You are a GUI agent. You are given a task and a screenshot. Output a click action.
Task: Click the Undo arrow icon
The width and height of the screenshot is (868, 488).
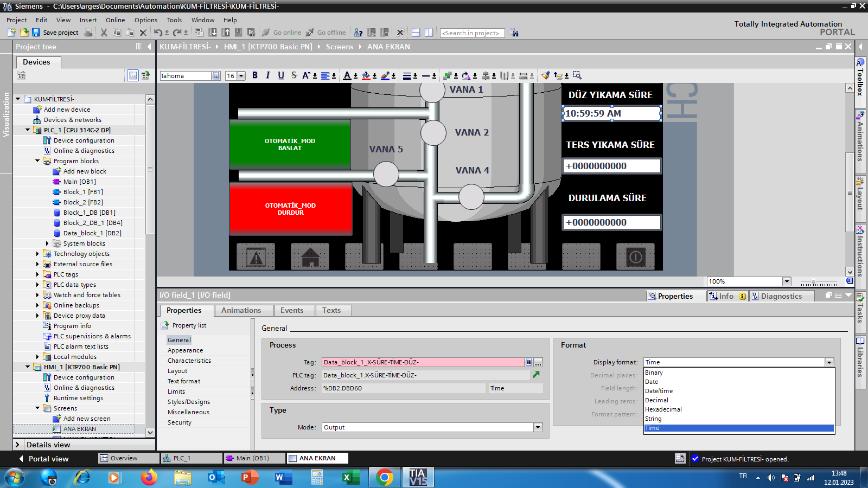[157, 33]
